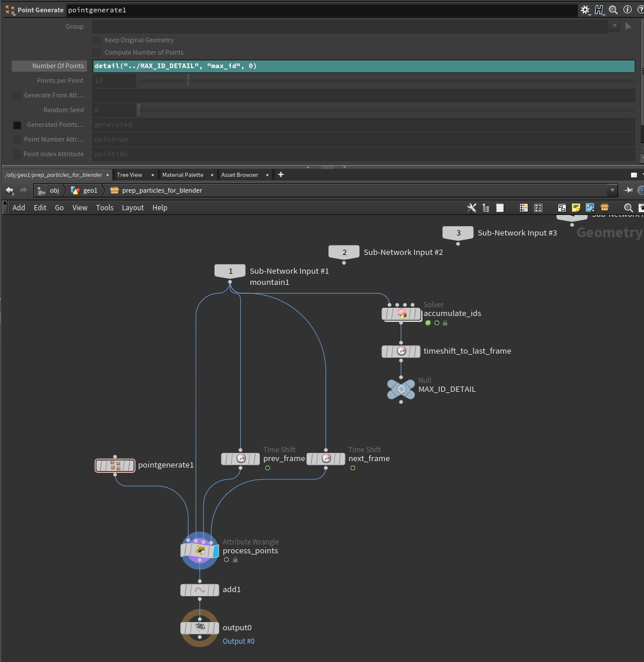Click the wrench tools icon in network toolbar
This screenshot has width=644, height=662.
(x=471, y=208)
